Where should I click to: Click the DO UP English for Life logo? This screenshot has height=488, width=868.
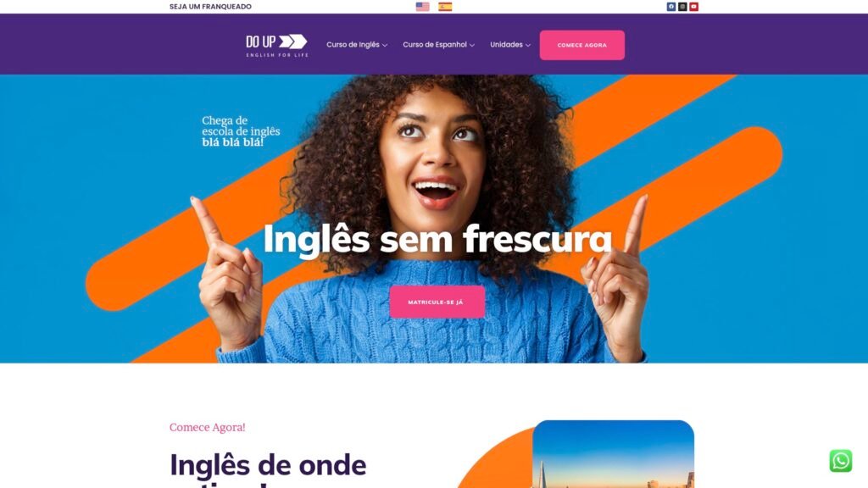pyautogui.click(x=277, y=46)
